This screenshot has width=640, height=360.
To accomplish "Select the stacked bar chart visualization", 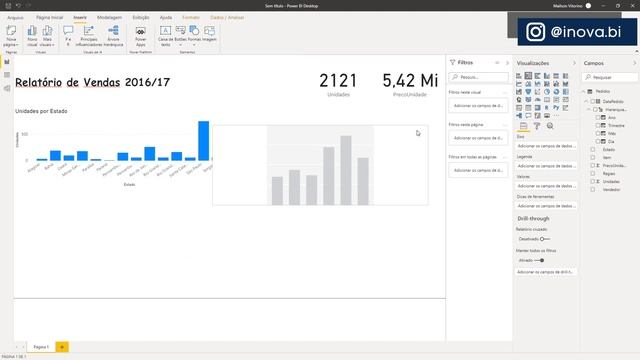I will [x=519, y=76].
